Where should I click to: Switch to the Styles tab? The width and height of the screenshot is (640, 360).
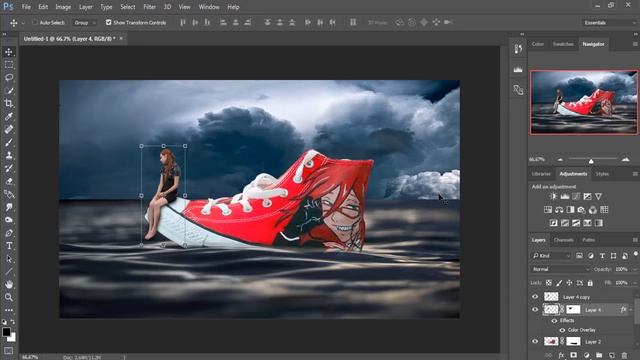tap(602, 174)
